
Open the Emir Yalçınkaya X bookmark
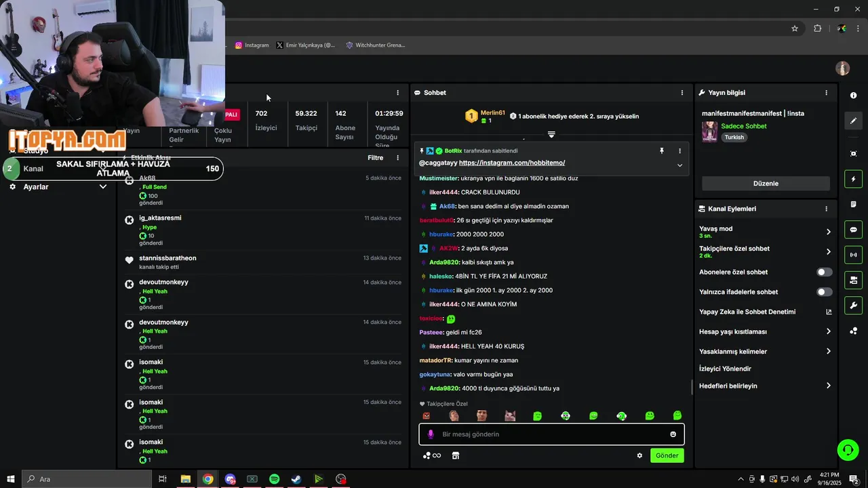tap(306, 45)
